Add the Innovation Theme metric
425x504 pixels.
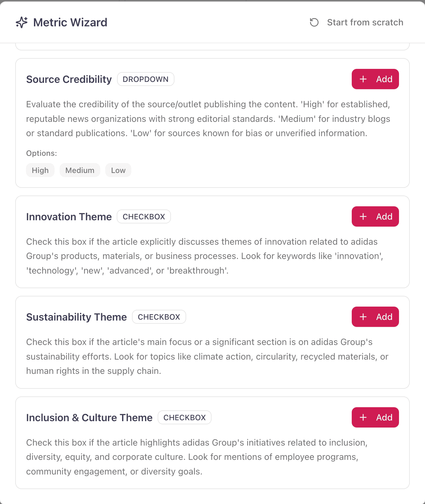[375, 216]
